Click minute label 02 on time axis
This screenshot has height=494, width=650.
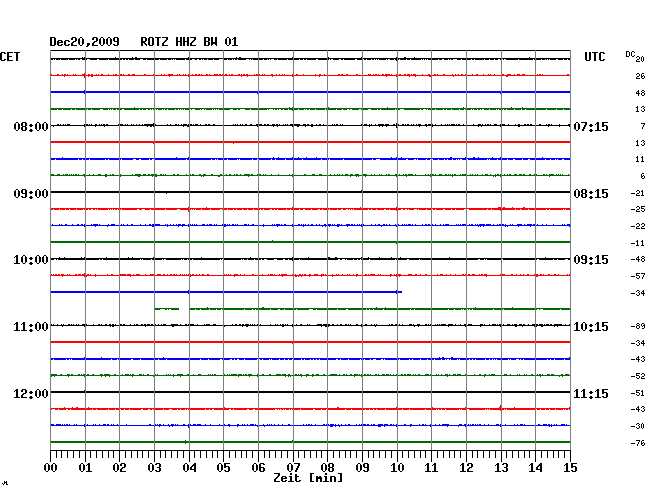pos(119,468)
